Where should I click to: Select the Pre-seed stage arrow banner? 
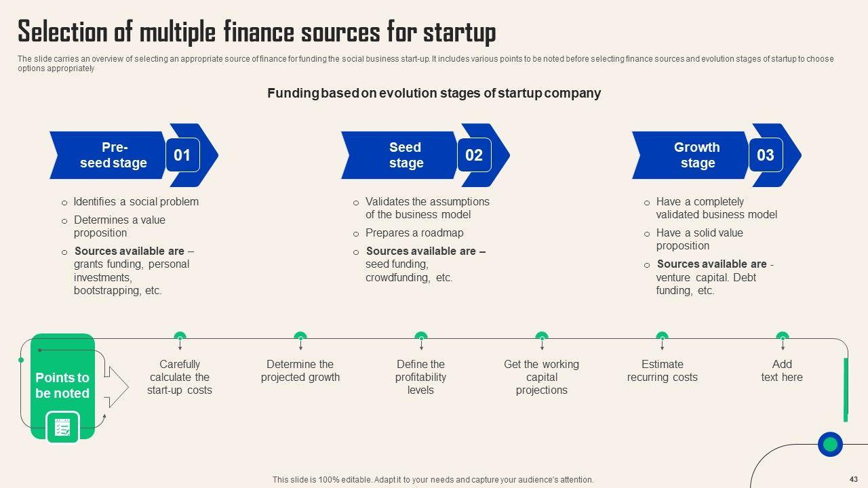108,155
